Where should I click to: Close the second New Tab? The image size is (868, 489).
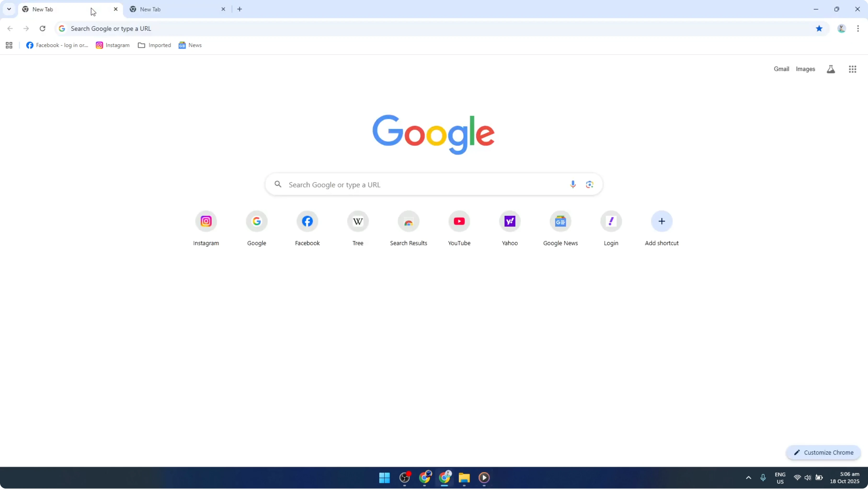pyautogui.click(x=223, y=9)
